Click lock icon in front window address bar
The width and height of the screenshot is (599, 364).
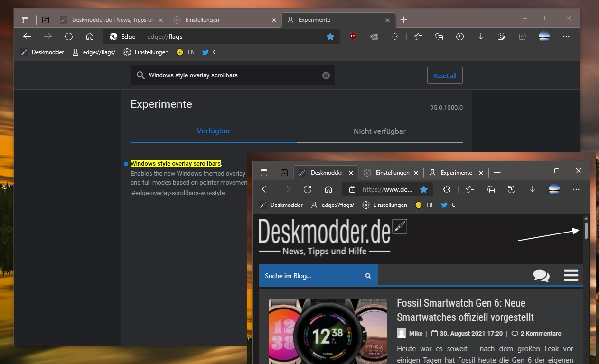coord(352,189)
